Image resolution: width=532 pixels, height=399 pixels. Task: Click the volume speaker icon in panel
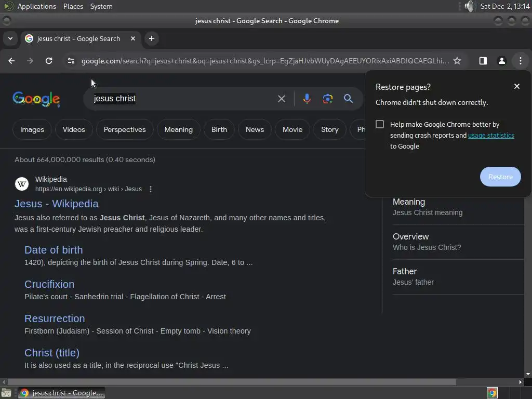[x=470, y=6]
